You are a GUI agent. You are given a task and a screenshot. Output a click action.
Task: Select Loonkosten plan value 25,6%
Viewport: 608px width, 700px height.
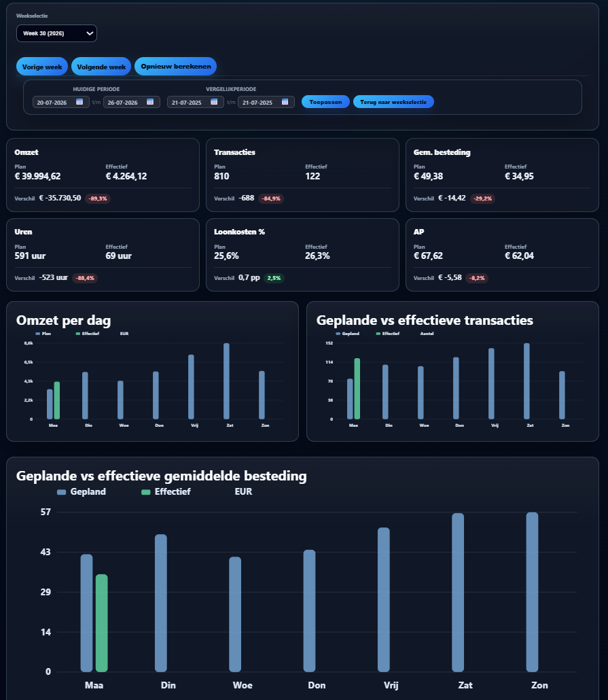pyautogui.click(x=226, y=256)
